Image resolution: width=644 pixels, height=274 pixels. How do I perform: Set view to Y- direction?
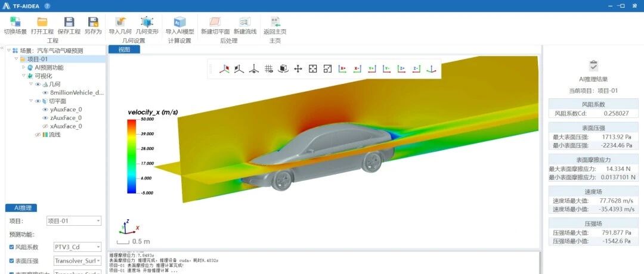[x=386, y=69]
